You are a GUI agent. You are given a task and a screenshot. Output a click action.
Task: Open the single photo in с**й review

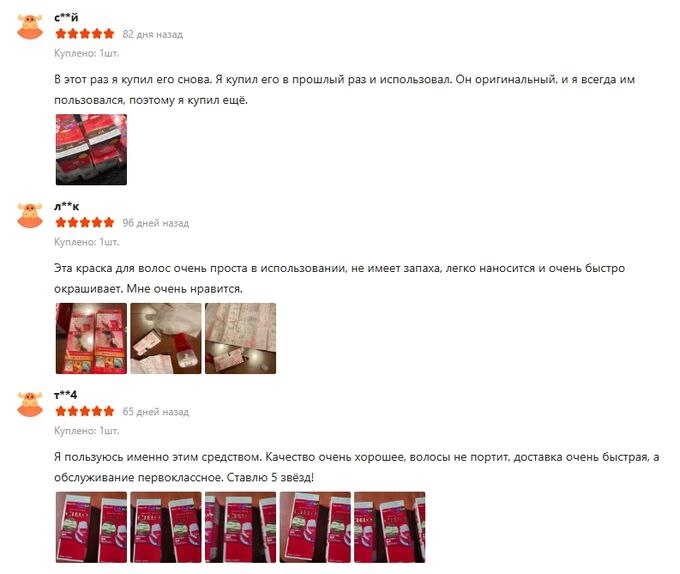[x=91, y=150]
